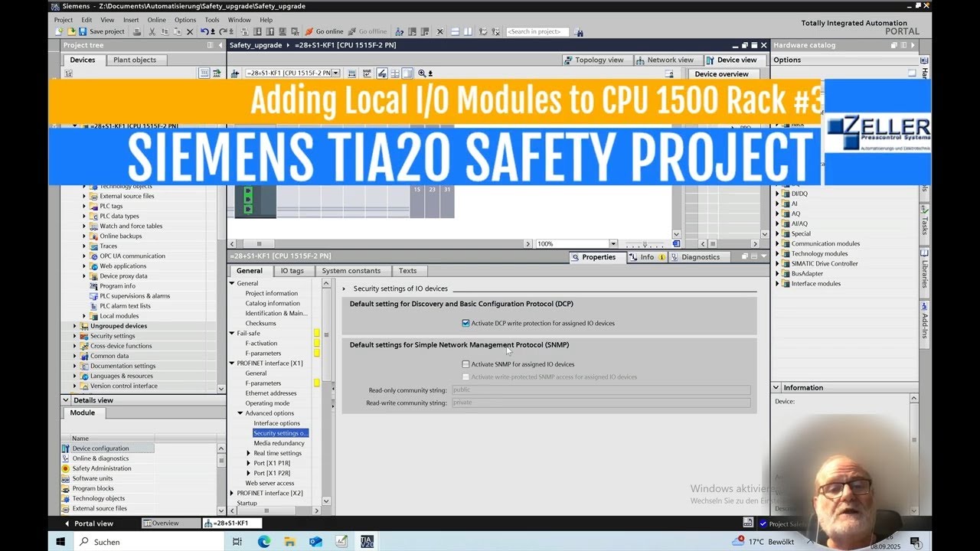This screenshot has width=980, height=551.
Task: Expand Real time settings node
Action: [x=249, y=453]
